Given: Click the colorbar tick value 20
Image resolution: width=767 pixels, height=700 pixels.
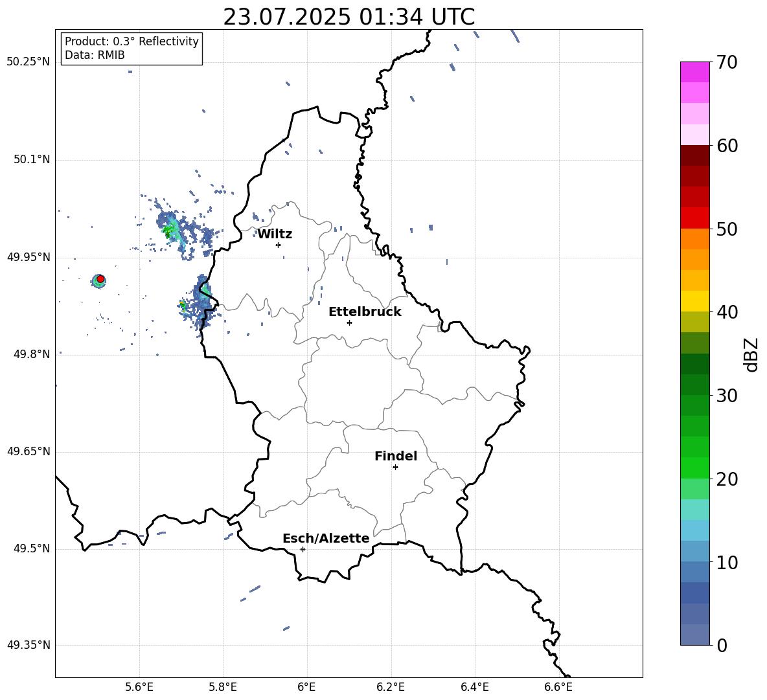Looking at the screenshot, I should tap(727, 479).
